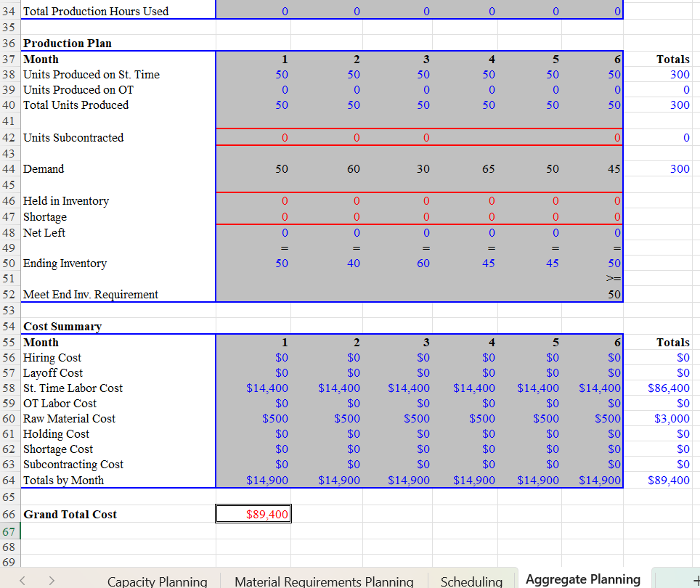This screenshot has width=700, height=588.
Task: Select Raw Material Cost total $3,000
Action: 672,418
